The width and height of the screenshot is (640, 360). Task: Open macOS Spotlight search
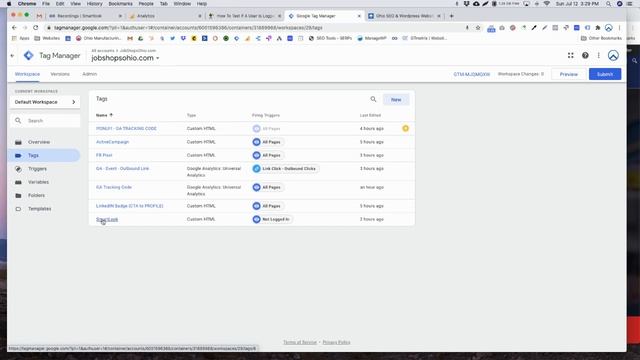click(x=609, y=4)
